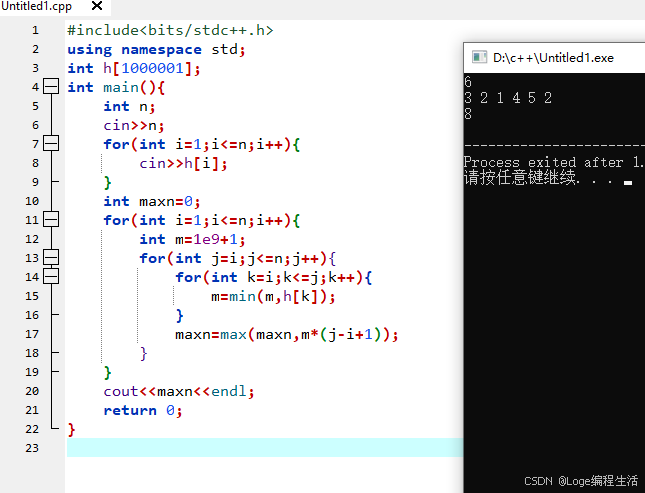This screenshot has height=493, width=645.
Task: Click line number 10 in the gutter
Action: (32, 201)
